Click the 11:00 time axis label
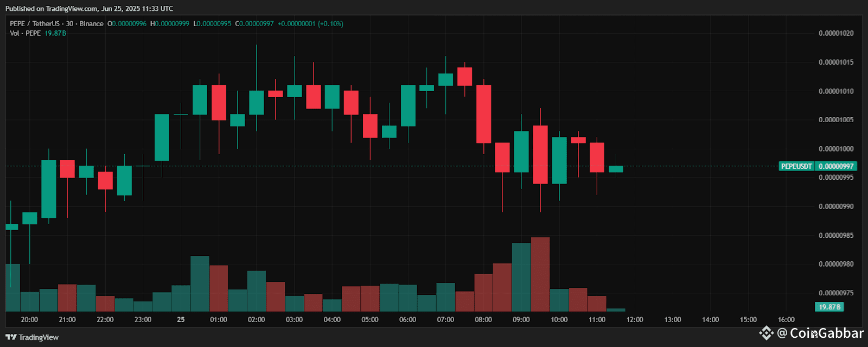This screenshot has width=868, height=347. (597, 319)
